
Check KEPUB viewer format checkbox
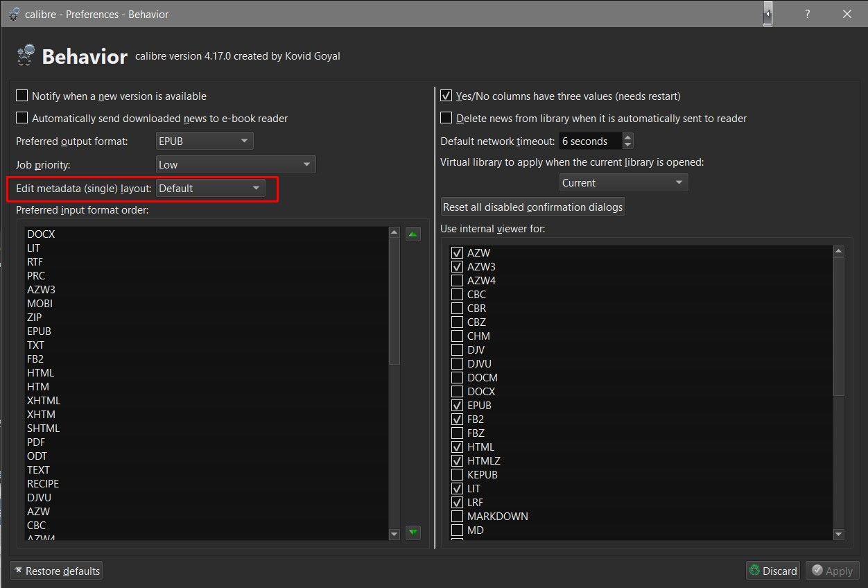457,474
